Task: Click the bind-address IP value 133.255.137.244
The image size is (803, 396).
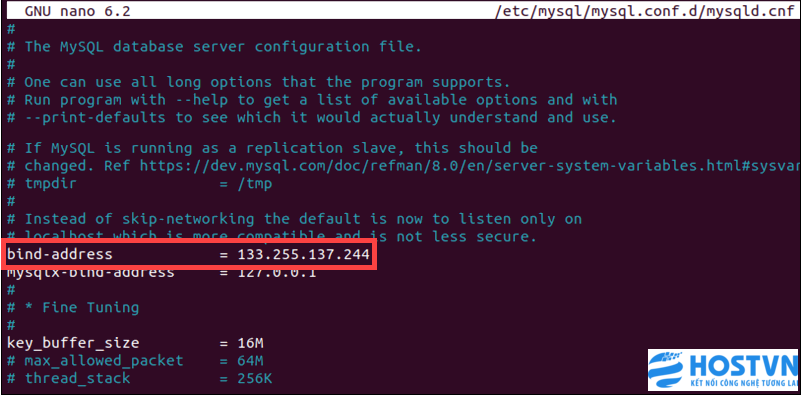Action: [x=303, y=254]
